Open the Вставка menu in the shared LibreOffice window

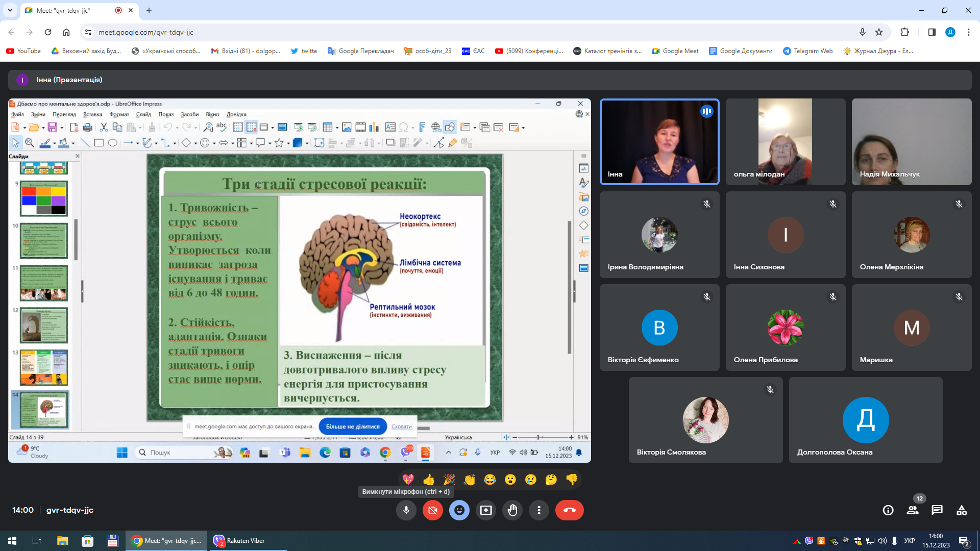(93, 114)
